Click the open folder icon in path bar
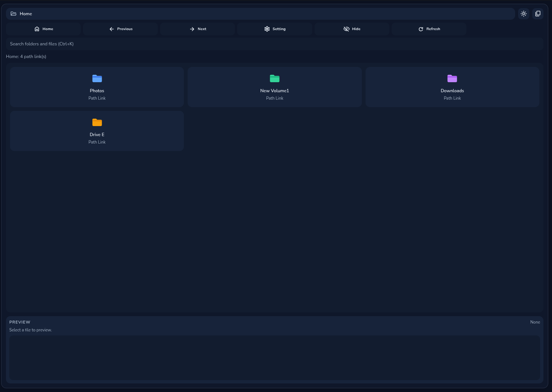Image resolution: width=552 pixels, height=392 pixels. click(x=13, y=14)
